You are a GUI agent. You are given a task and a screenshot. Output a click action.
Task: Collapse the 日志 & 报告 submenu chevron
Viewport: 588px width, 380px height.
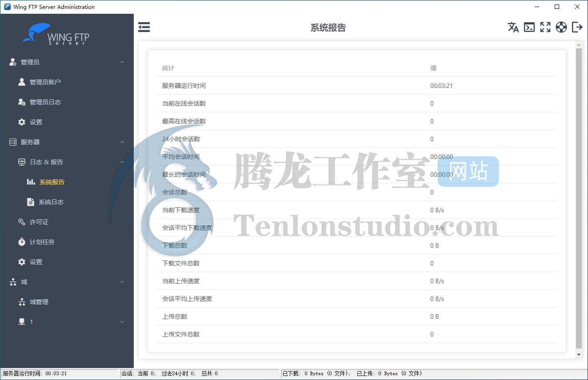pos(122,162)
